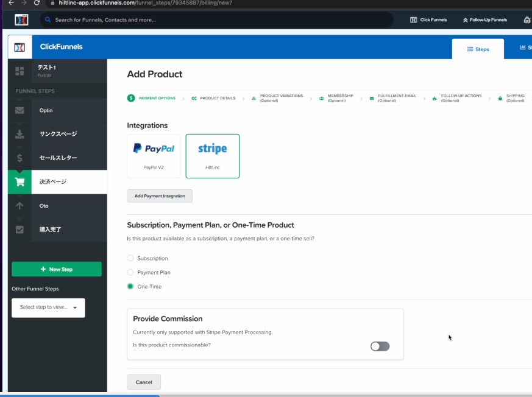Click the Product Details gears icon
The image size is (532, 397).
point(194,98)
